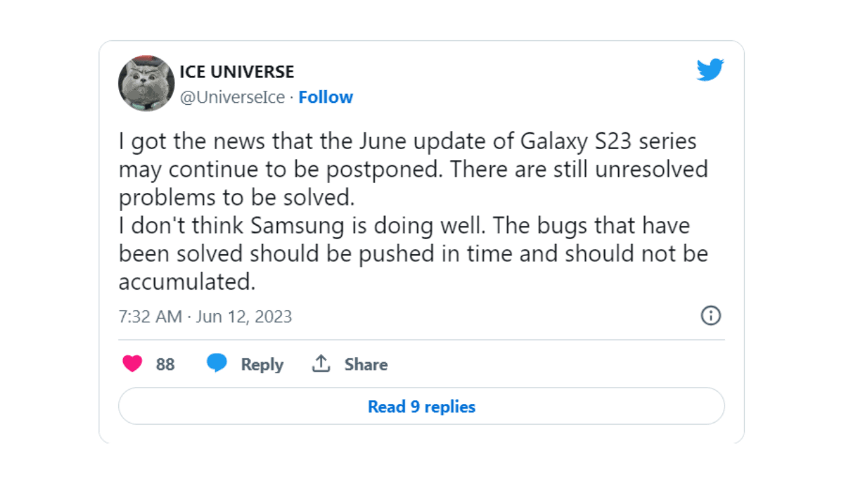The image size is (861, 504).
Task: Click the word "accumulated." ending the tweet
Action: point(187,282)
